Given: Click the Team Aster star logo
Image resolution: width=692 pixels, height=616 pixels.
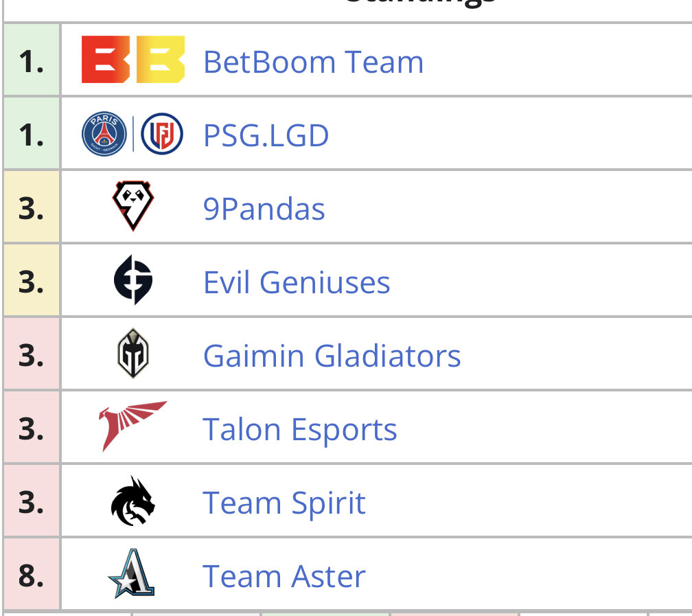Looking at the screenshot, I should pos(132,574).
